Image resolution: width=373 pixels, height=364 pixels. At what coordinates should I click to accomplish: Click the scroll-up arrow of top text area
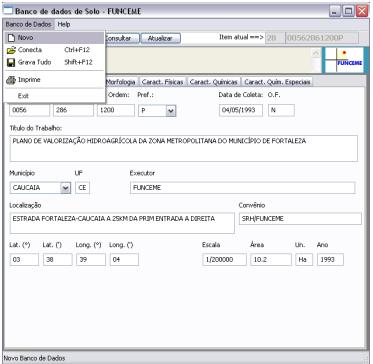[x=316, y=53]
